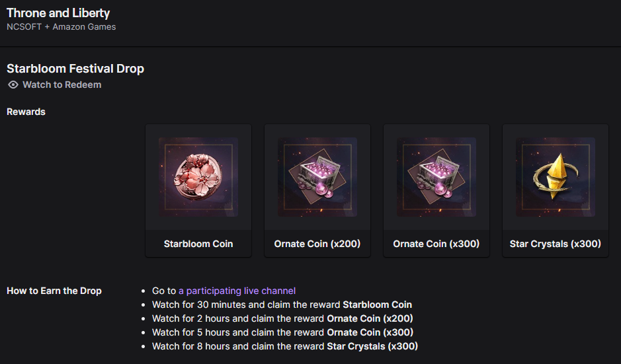Click bold Ornate Coin (x300) in the 5 hours step
The image size is (621, 364).
pos(370,332)
